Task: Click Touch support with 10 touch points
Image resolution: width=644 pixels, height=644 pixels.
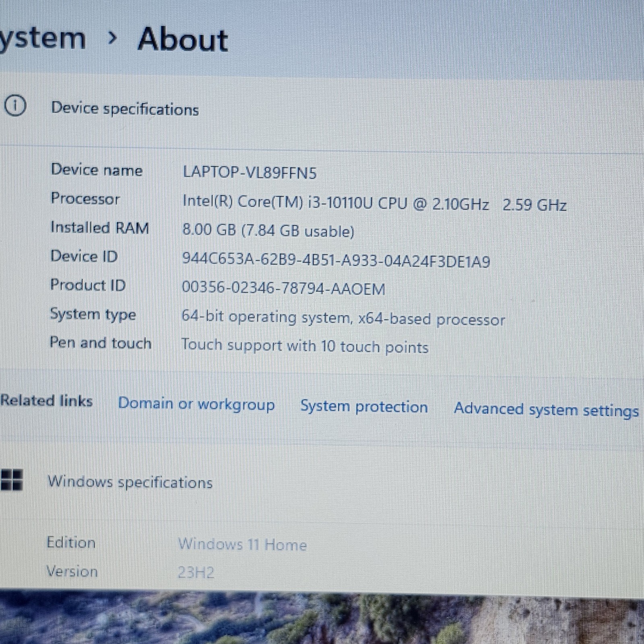Action: coord(305,346)
